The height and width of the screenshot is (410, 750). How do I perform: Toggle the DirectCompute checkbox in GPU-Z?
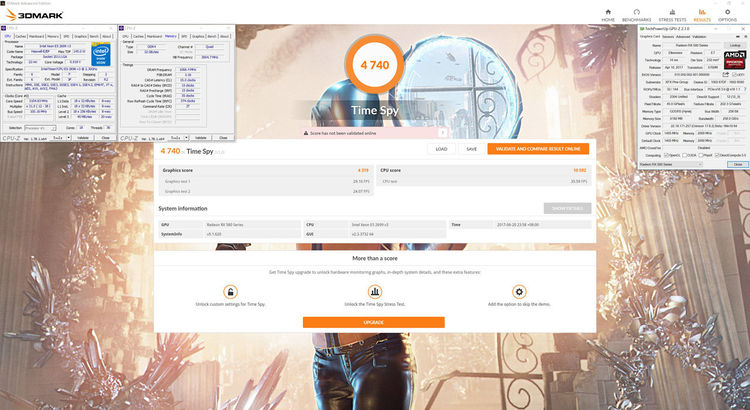pos(717,155)
